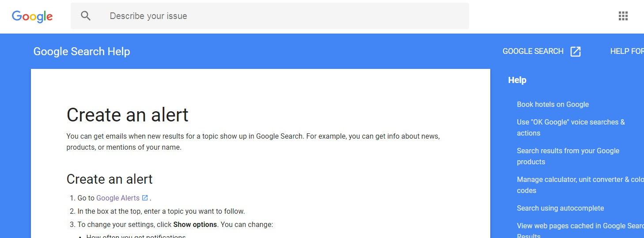Screen dimensions: 644x238
Task: Click external-link icon beside GOOGLE SEARCH
Action: [576, 51]
